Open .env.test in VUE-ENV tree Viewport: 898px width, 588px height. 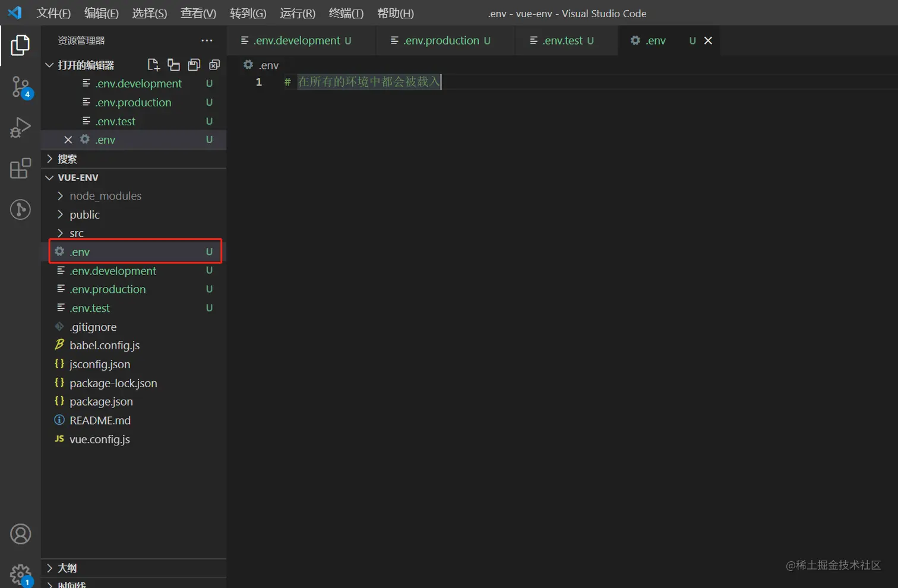[134, 308]
